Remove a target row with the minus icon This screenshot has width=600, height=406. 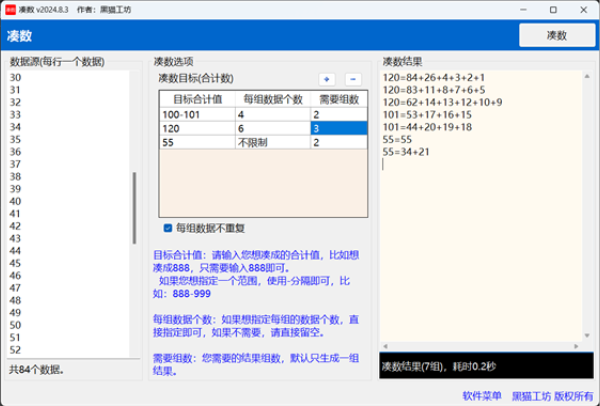point(353,79)
